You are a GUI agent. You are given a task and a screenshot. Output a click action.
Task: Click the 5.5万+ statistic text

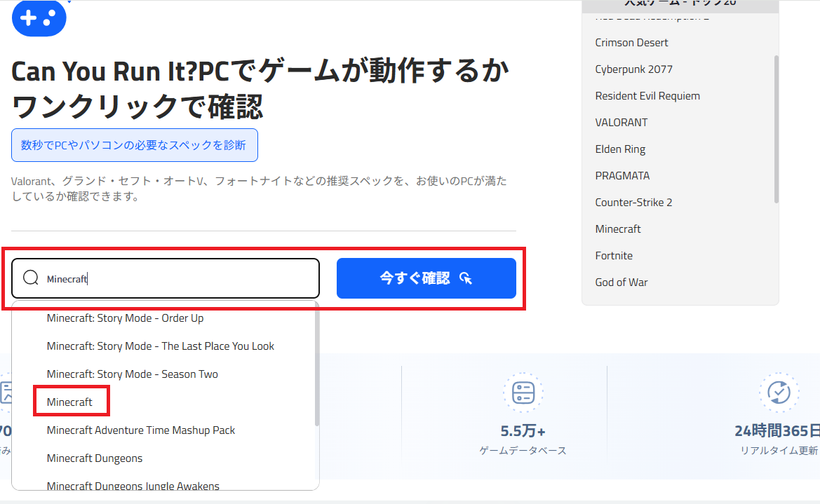523,431
